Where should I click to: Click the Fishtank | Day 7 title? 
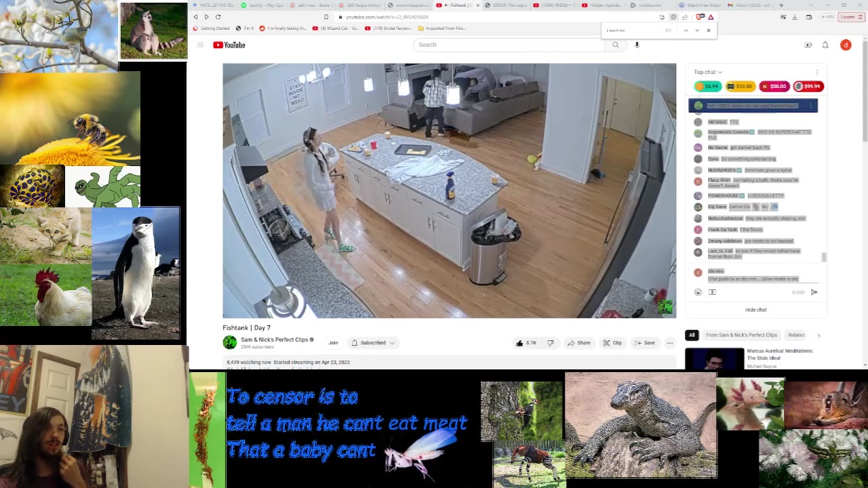247,327
